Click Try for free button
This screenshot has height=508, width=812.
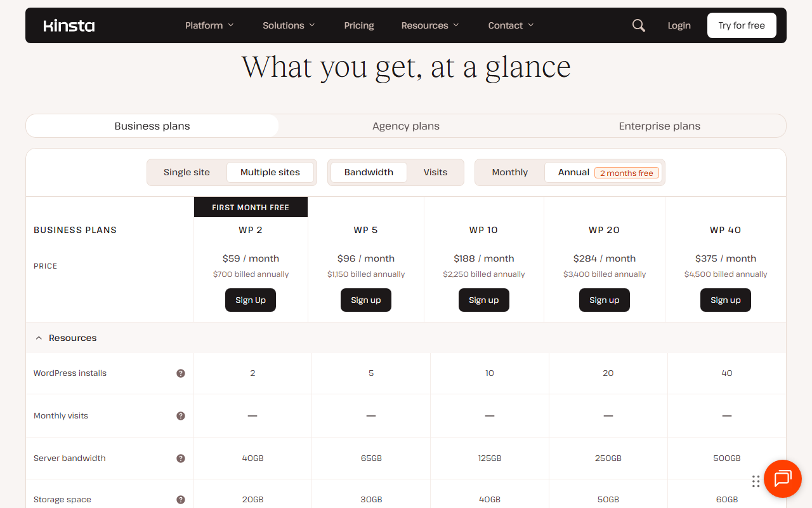coord(742,25)
